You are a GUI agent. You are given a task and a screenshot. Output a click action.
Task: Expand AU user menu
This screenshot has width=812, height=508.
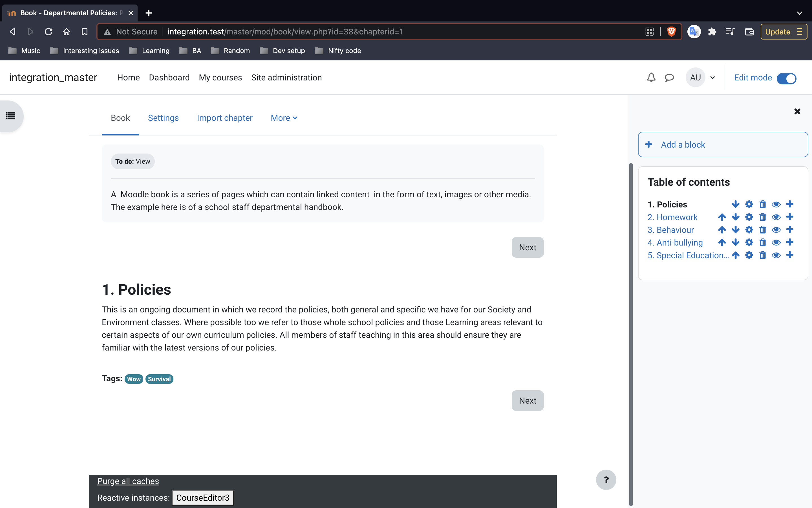coord(701,78)
